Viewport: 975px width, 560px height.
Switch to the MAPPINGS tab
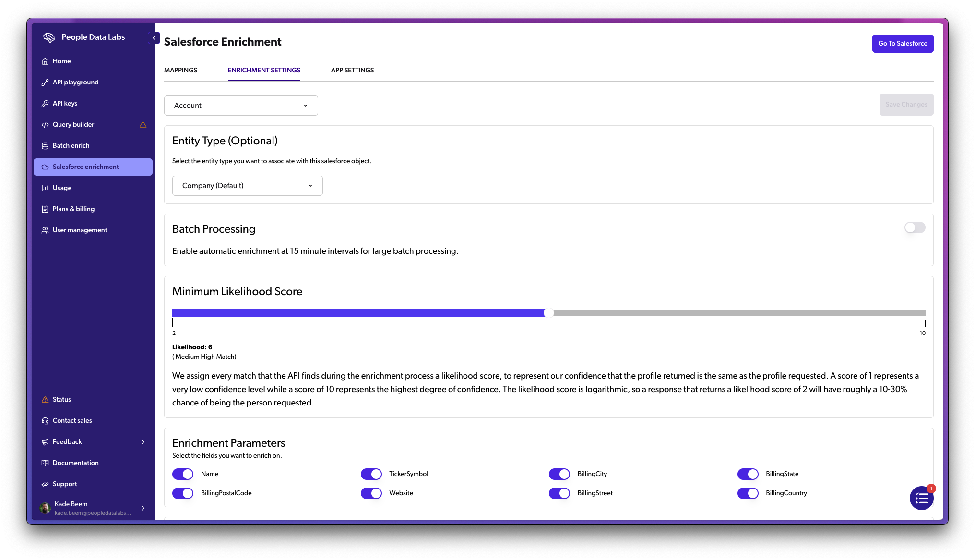[x=180, y=70]
